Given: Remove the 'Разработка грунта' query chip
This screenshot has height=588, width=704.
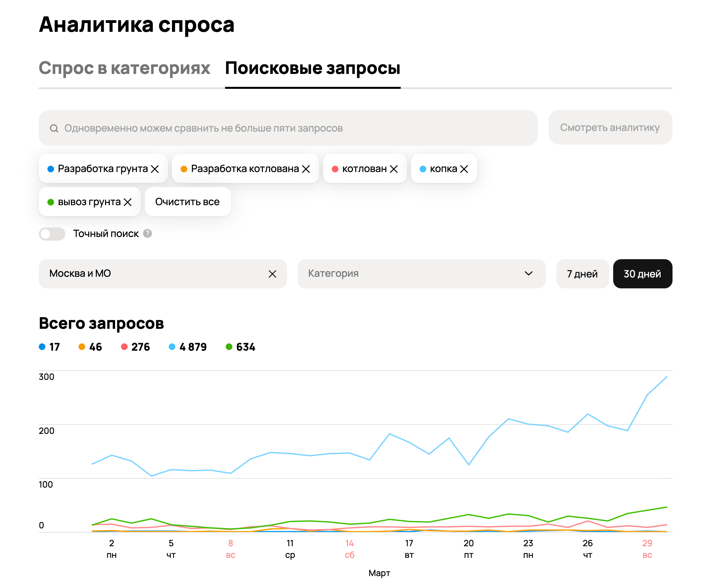Looking at the screenshot, I should [154, 169].
